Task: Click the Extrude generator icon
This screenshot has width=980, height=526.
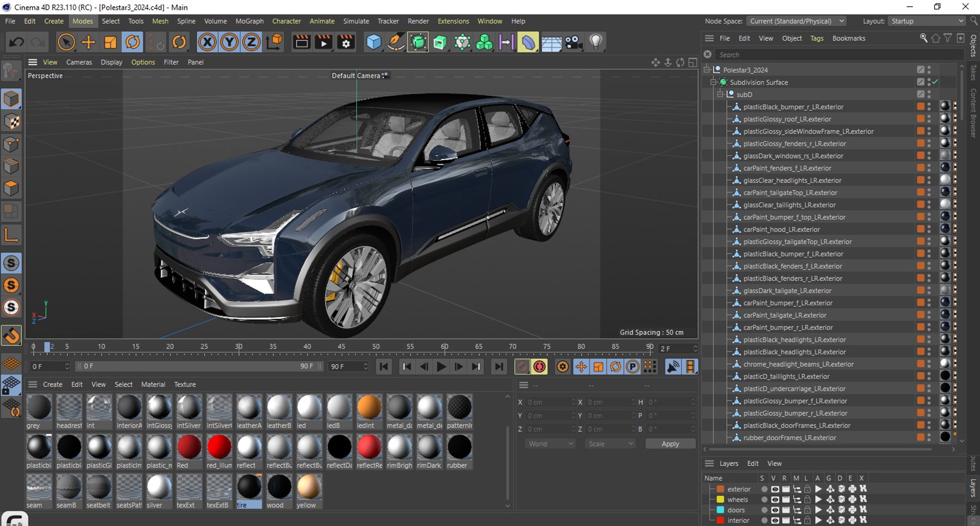Action: tap(440, 42)
